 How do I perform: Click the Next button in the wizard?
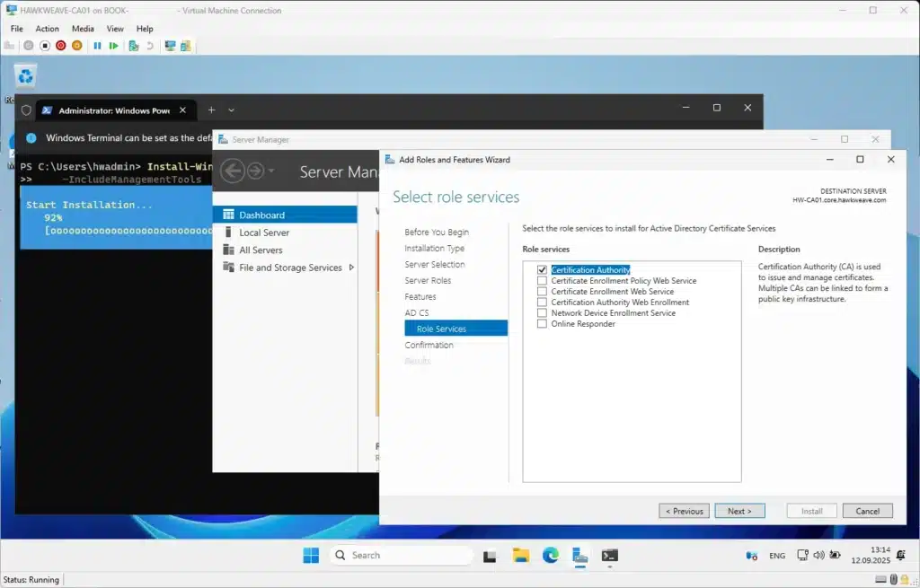[x=739, y=511]
